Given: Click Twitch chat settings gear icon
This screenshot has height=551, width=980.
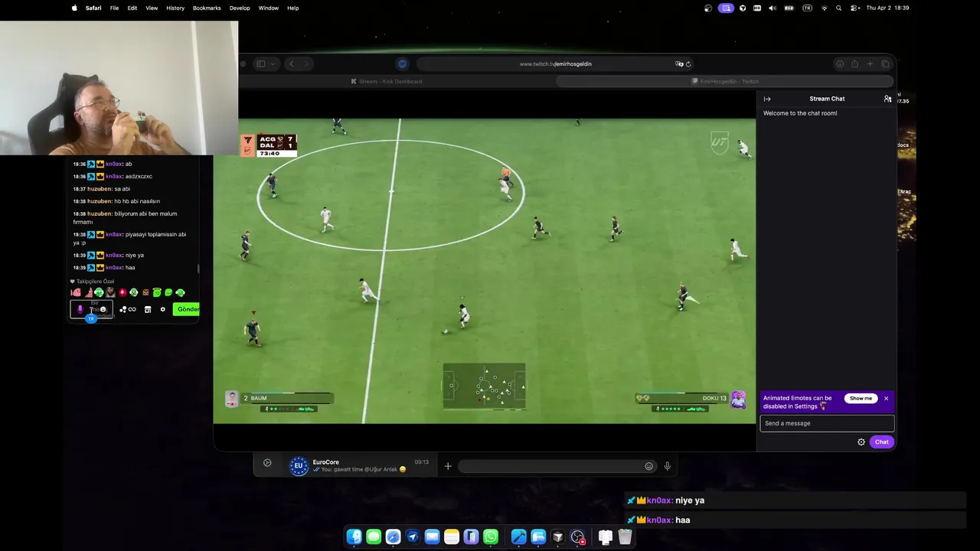Looking at the screenshot, I should pyautogui.click(x=861, y=442).
